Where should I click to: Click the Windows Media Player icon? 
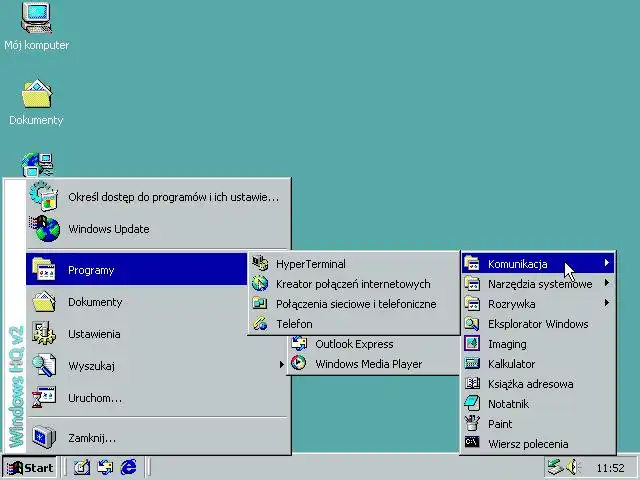tap(299, 363)
